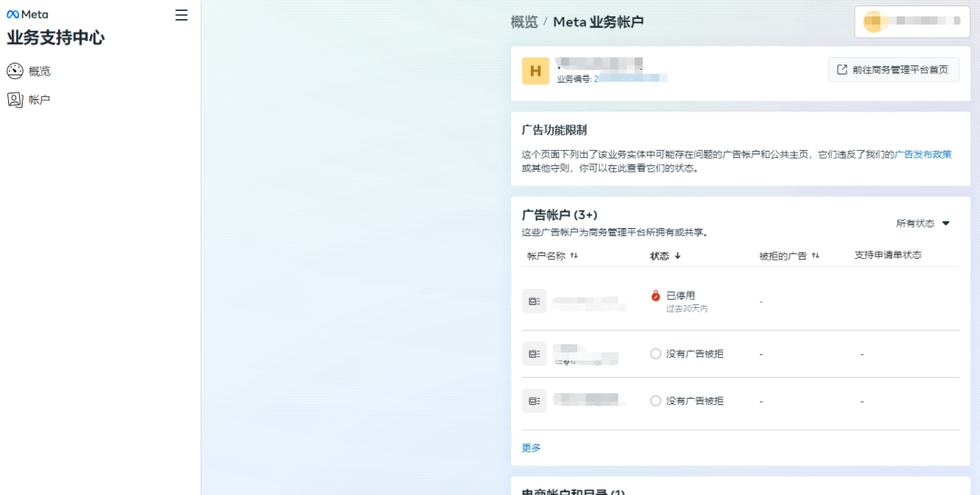Click the 概览 dashboard icon
Screen dimensions: 980x495
pyautogui.click(x=15, y=72)
